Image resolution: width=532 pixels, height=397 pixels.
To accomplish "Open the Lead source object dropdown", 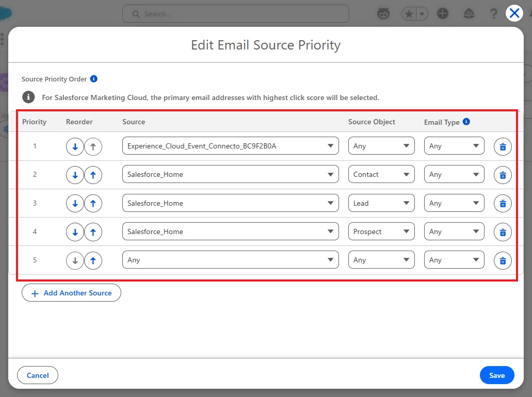I will point(381,203).
